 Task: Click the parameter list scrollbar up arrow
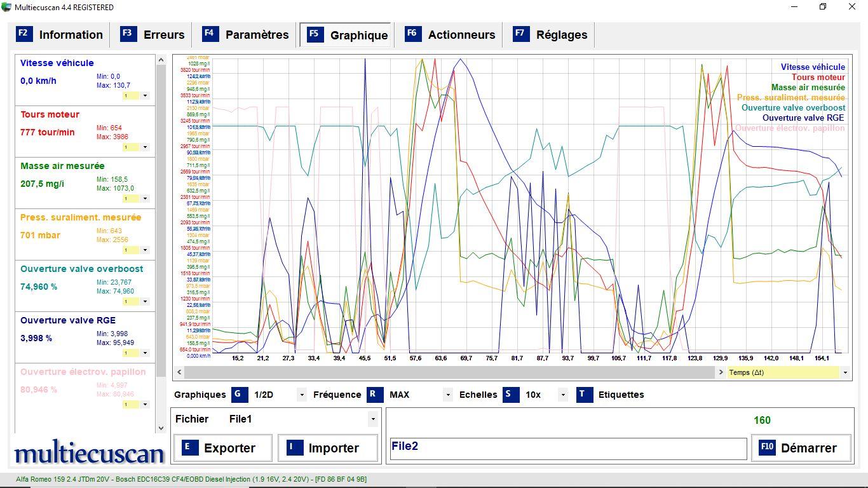point(161,60)
